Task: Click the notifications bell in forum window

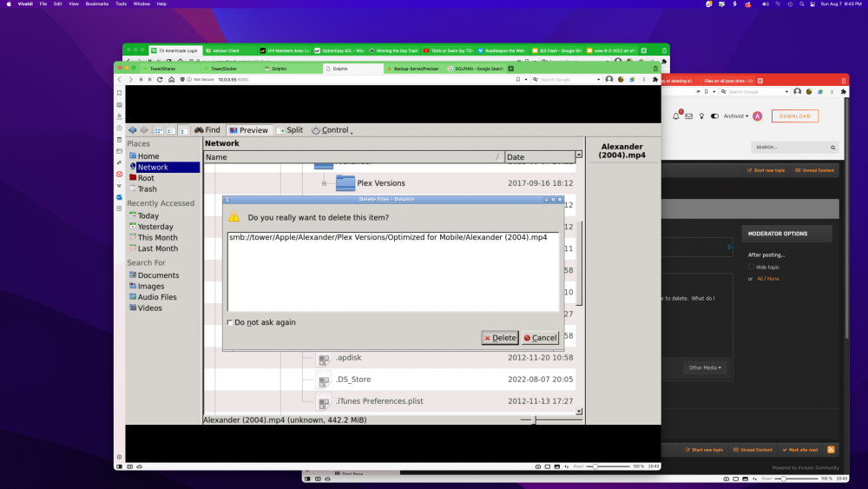Action: click(676, 116)
